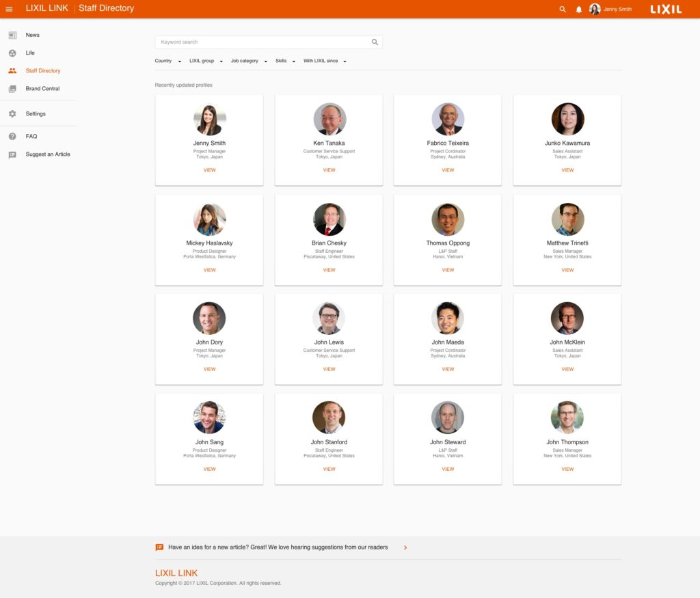Open the Skills filter dropdown

pyautogui.click(x=285, y=61)
